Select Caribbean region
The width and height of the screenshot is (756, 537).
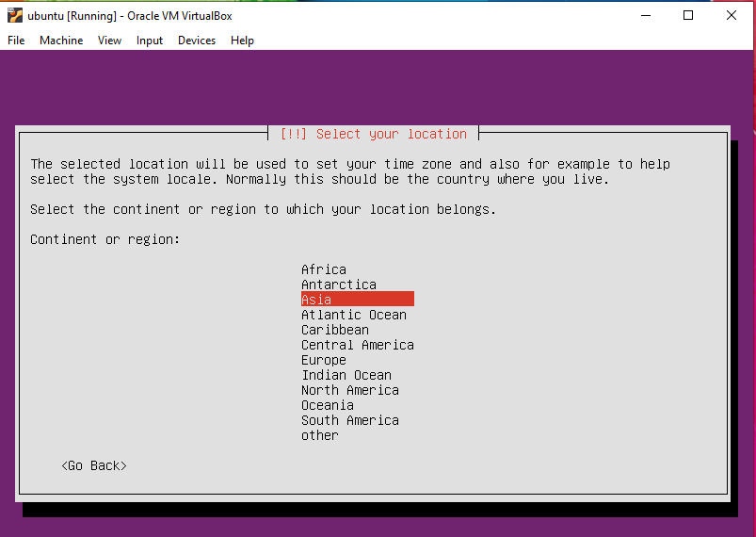(334, 330)
